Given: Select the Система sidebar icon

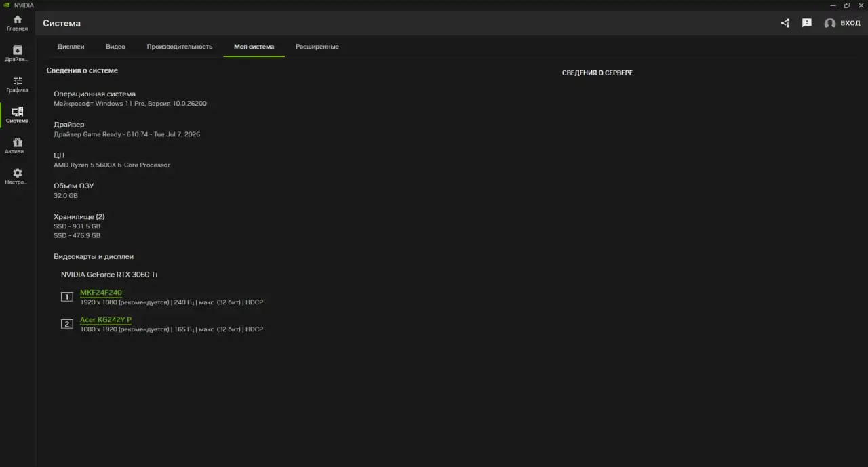Looking at the screenshot, I should pyautogui.click(x=18, y=115).
